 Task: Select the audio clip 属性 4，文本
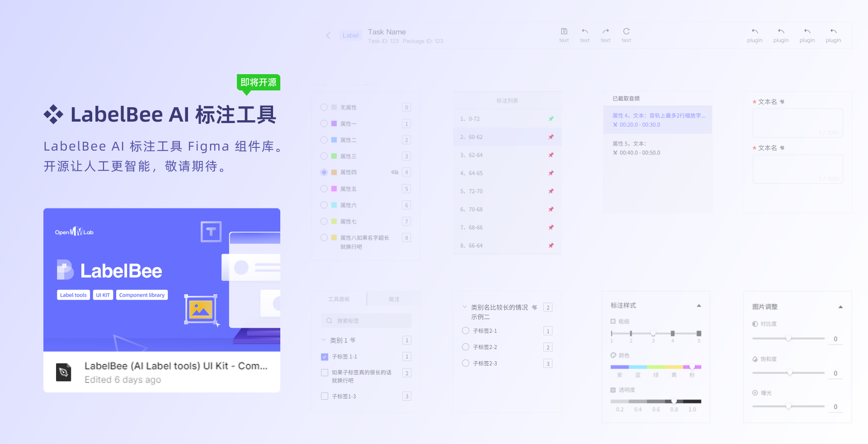(658, 120)
